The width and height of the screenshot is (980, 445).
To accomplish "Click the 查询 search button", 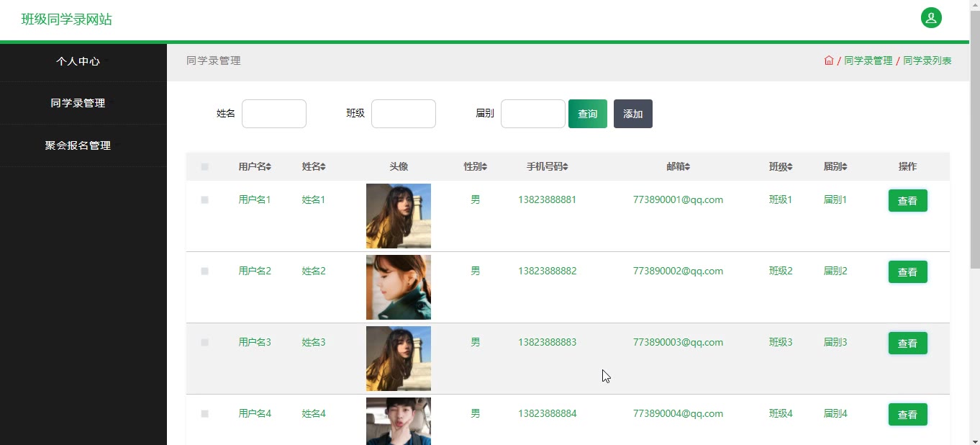I will pyautogui.click(x=588, y=114).
